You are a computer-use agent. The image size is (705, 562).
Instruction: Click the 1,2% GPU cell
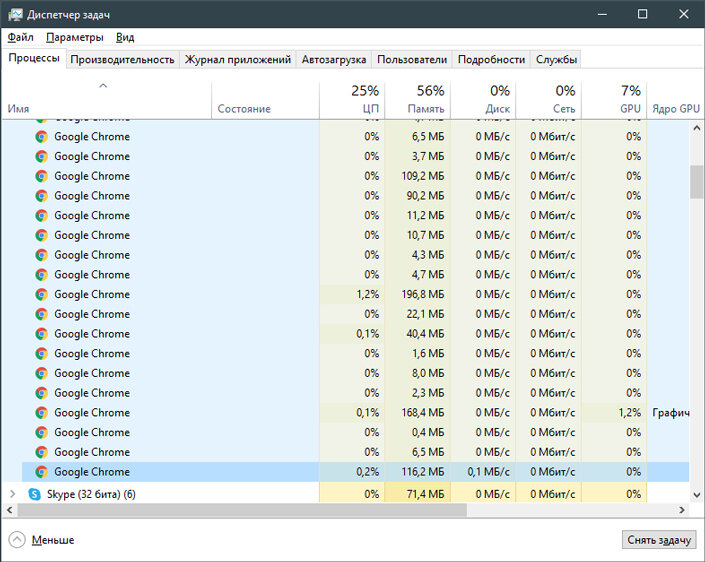tap(614, 412)
